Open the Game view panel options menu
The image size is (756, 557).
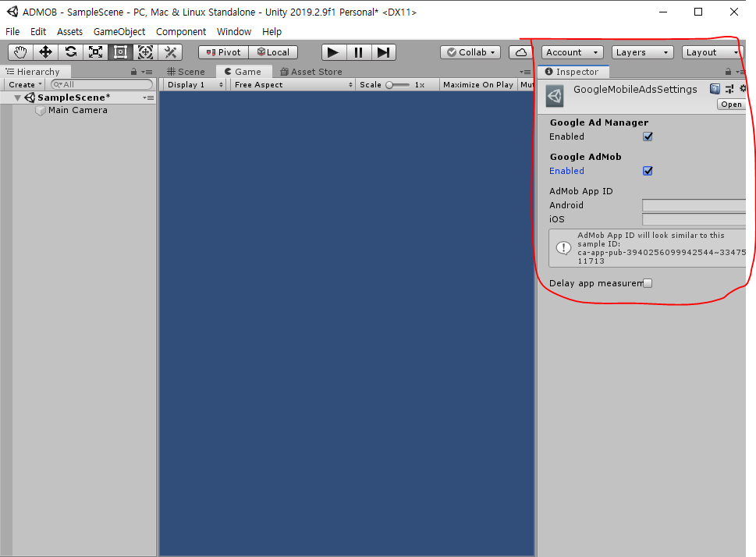point(526,72)
